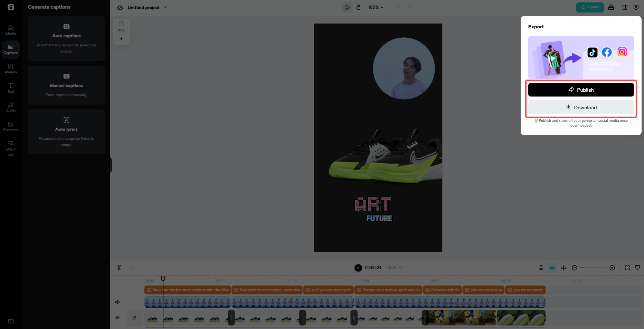Select the avatar circle in the preview canvas
The height and width of the screenshot is (329, 644).
(404, 68)
